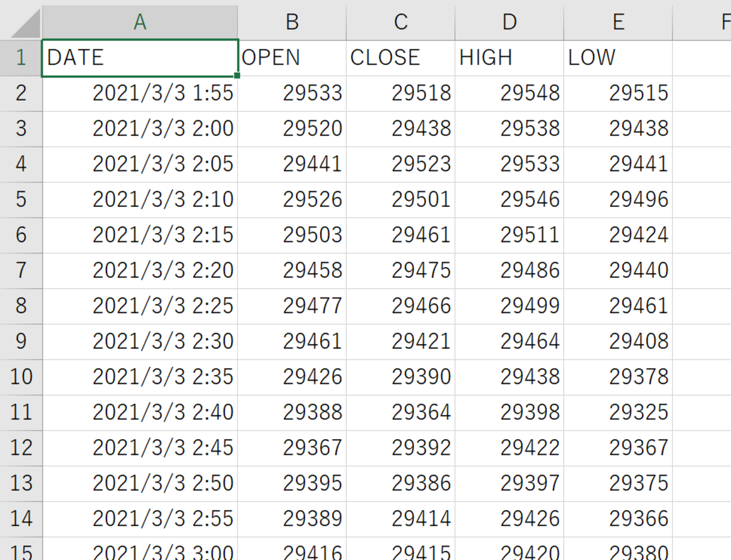Click CLOSE value 29421 in row 9
This screenshot has width=731, height=560.
(x=401, y=341)
